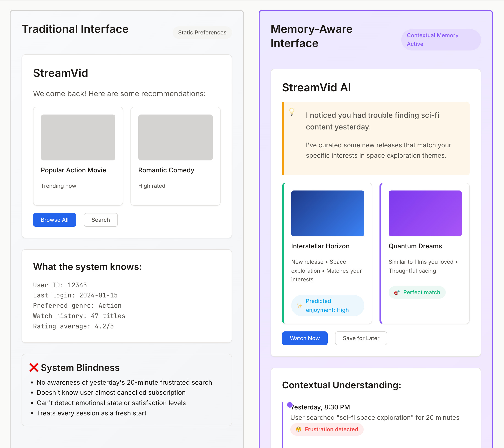Screen dimensions: 504x448
Task: Click the Interstellar Horizon title text
Action: coord(320,246)
